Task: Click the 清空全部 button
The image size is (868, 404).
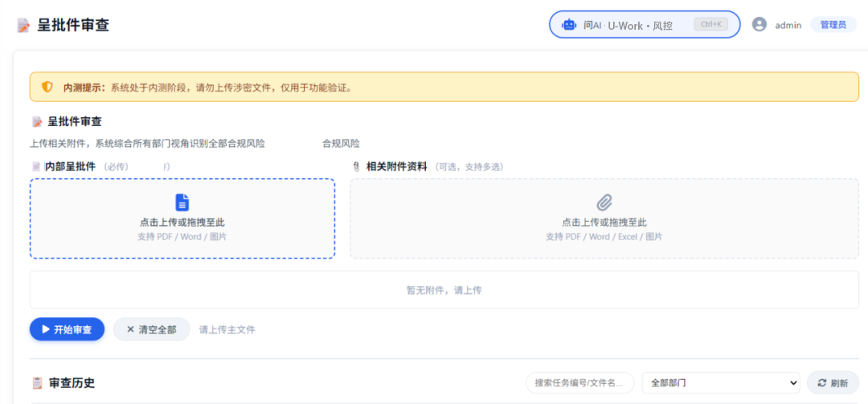Action: 152,329
